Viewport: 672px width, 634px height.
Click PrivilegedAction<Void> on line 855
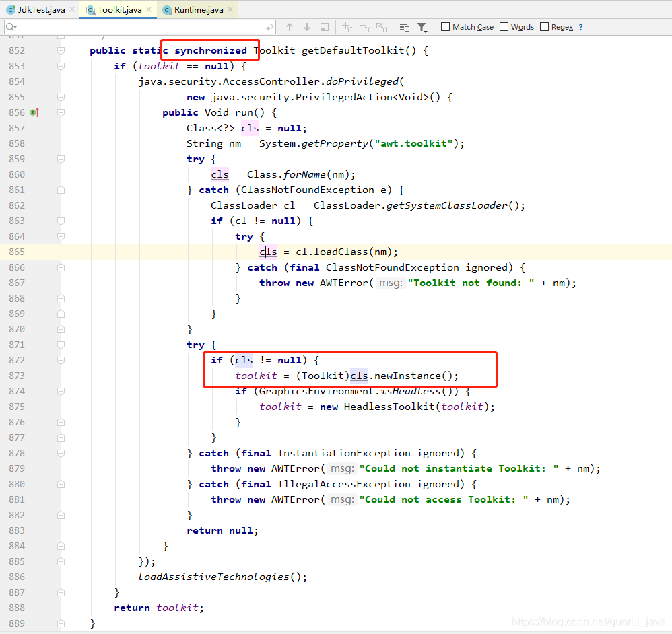[x=362, y=97]
